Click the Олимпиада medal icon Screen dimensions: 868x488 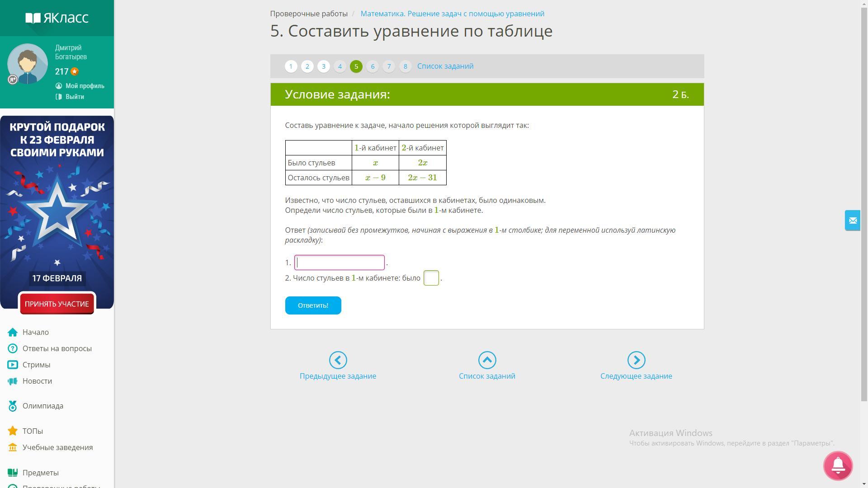tap(13, 406)
